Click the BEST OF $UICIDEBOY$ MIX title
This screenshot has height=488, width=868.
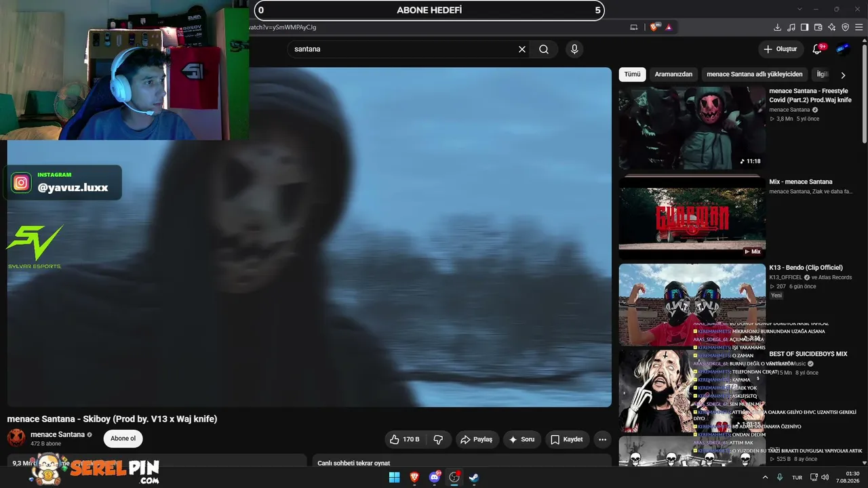click(x=808, y=354)
